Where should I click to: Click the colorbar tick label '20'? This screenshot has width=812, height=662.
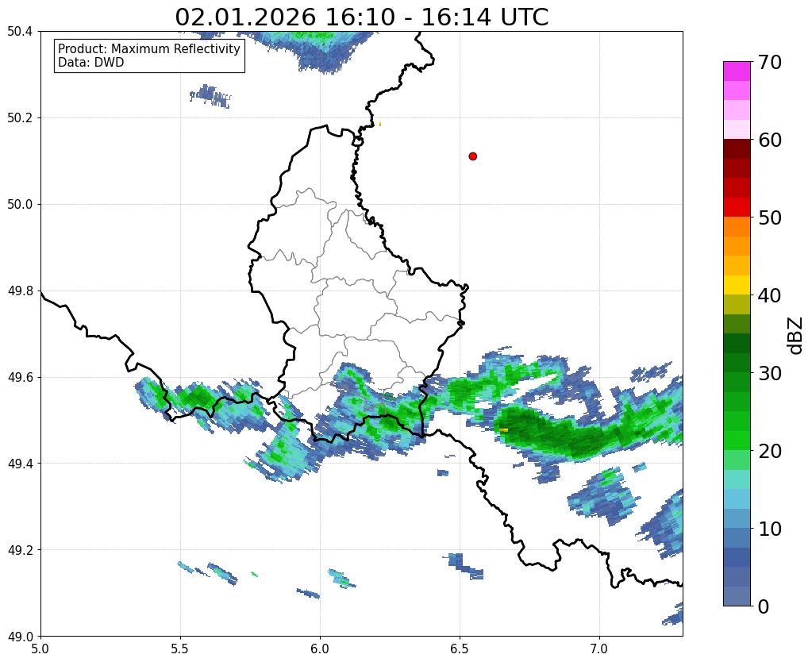click(769, 451)
